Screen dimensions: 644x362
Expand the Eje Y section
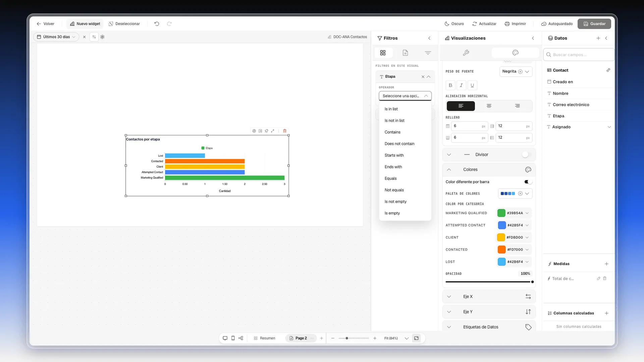tap(489, 312)
